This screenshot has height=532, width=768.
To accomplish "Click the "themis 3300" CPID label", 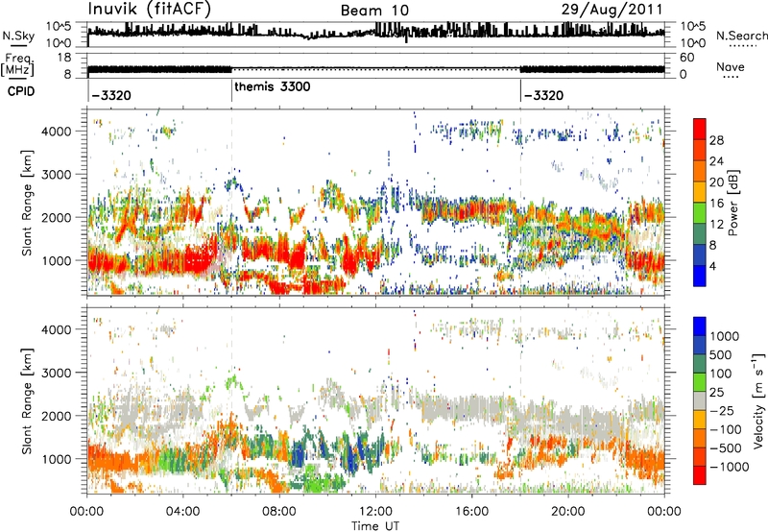I will click(273, 87).
